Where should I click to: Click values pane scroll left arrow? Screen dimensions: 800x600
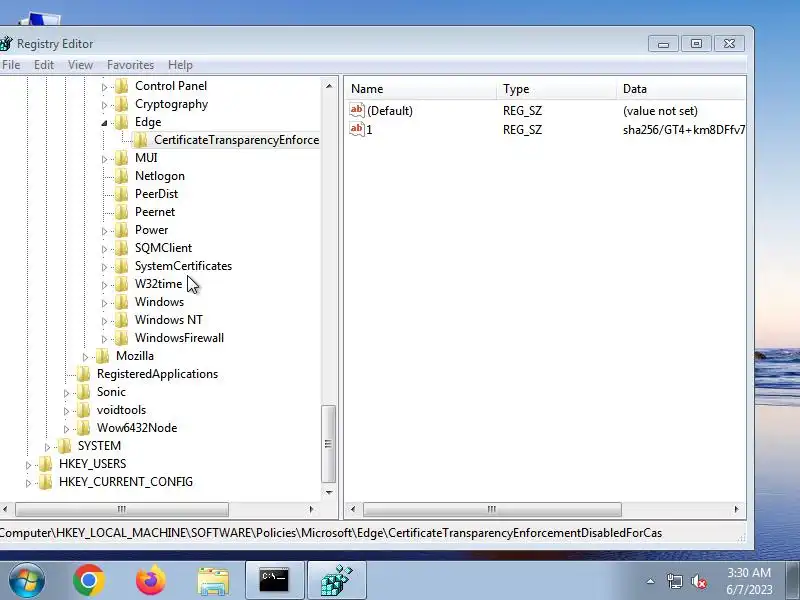coord(353,509)
